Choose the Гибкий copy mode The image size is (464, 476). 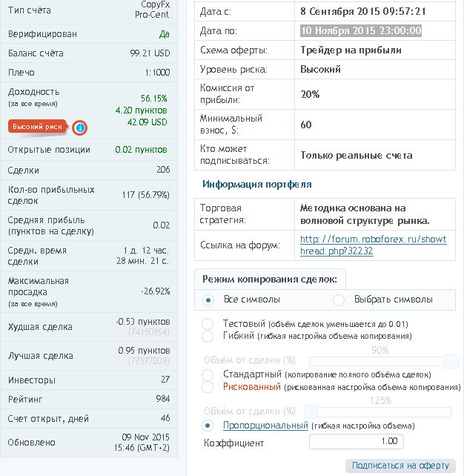click(208, 336)
